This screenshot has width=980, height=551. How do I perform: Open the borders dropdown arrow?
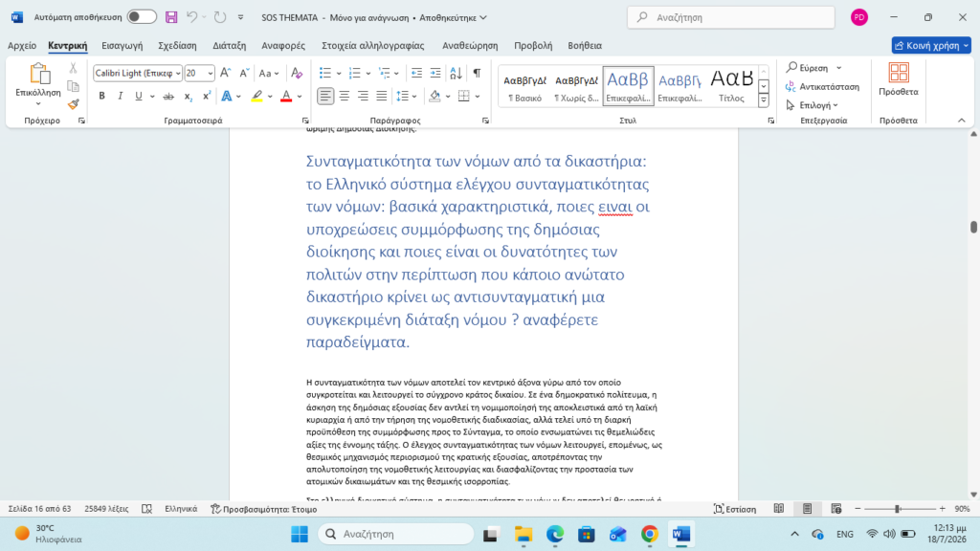coord(478,97)
